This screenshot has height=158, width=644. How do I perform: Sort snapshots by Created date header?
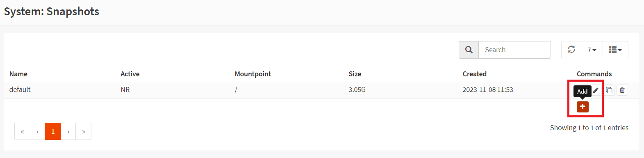point(475,74)
